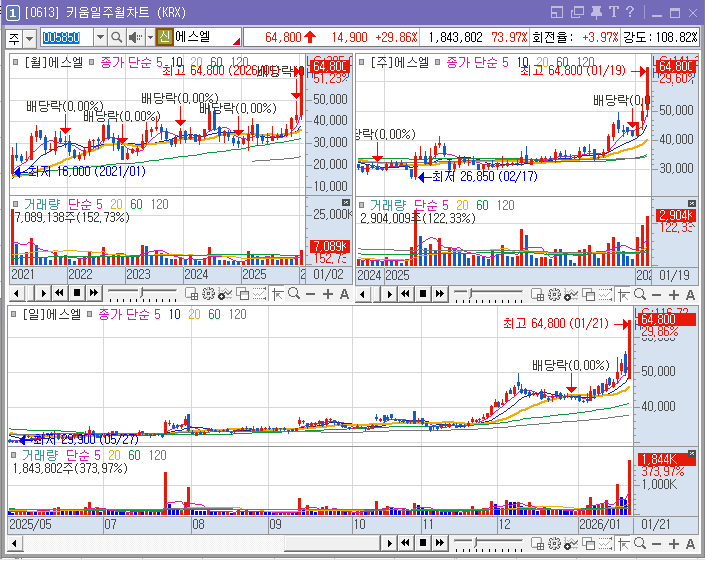The width and height of the screenshot is (705, 561).
Task: Click layout grid icon in daily chart toolbar
Action: 537,543
